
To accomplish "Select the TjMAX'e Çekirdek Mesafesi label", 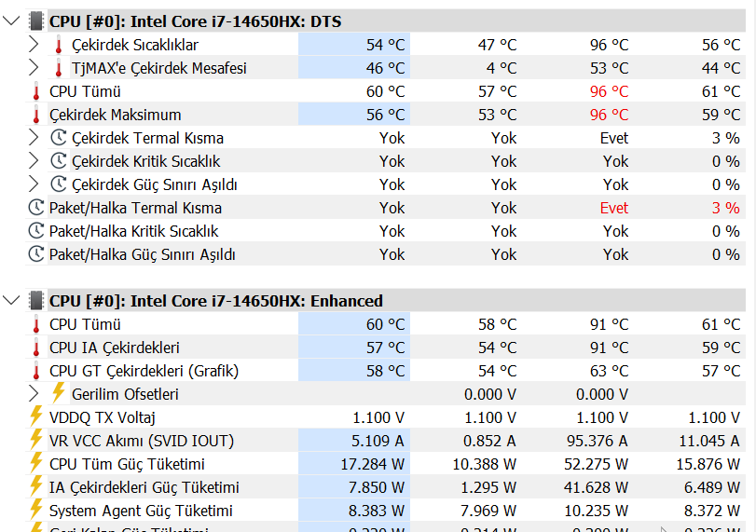I will click(x=159, y=68).
